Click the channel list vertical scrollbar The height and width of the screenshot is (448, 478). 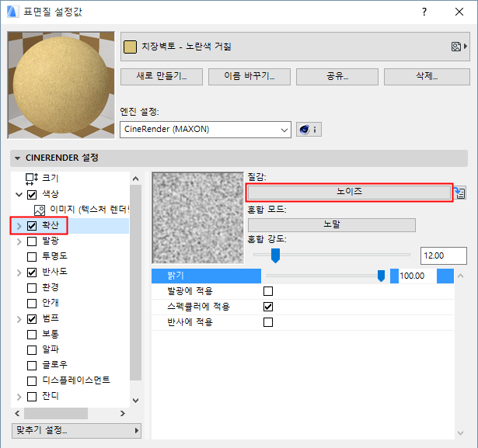click(x=136, y=282)
